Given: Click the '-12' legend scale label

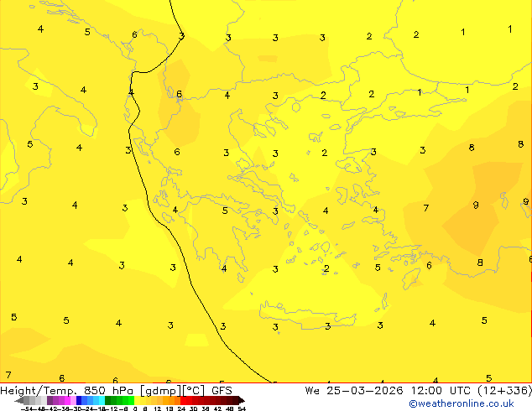Looking at the screenshot, I should [112, 408].
